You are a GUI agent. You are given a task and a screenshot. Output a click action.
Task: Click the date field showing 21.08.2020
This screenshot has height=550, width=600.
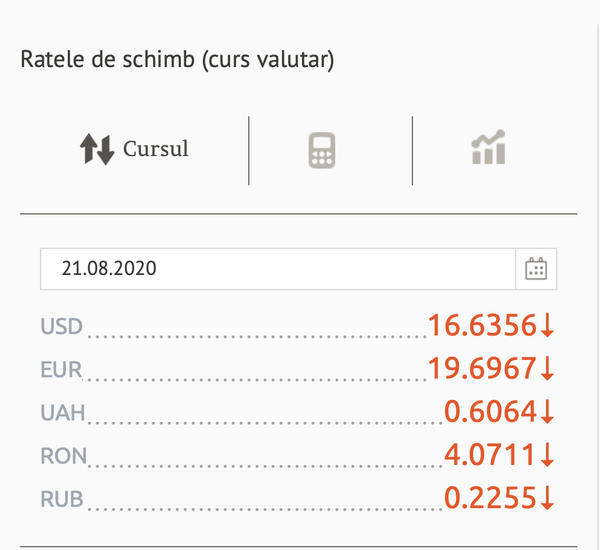[278, 269]
